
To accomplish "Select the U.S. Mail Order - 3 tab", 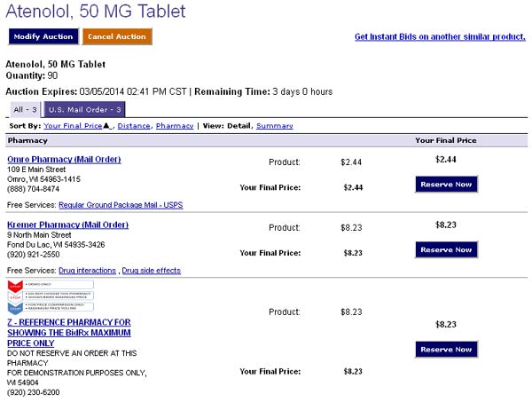I will click(85, 110).
